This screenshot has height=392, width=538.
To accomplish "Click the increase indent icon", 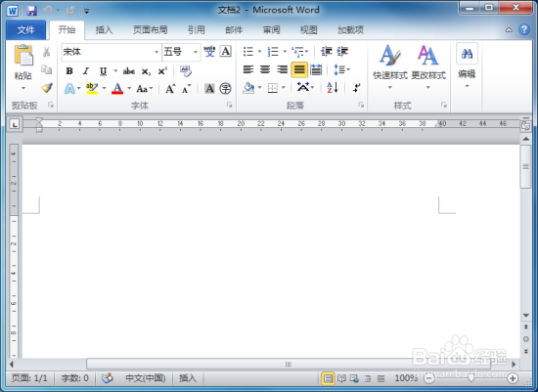I will (x=342, y=52).
